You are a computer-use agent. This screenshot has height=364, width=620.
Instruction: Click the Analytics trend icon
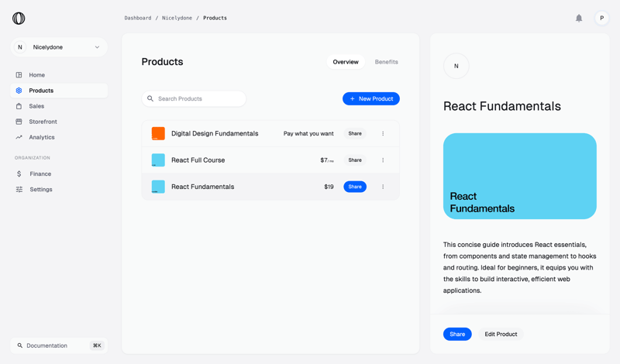(19, 137)
